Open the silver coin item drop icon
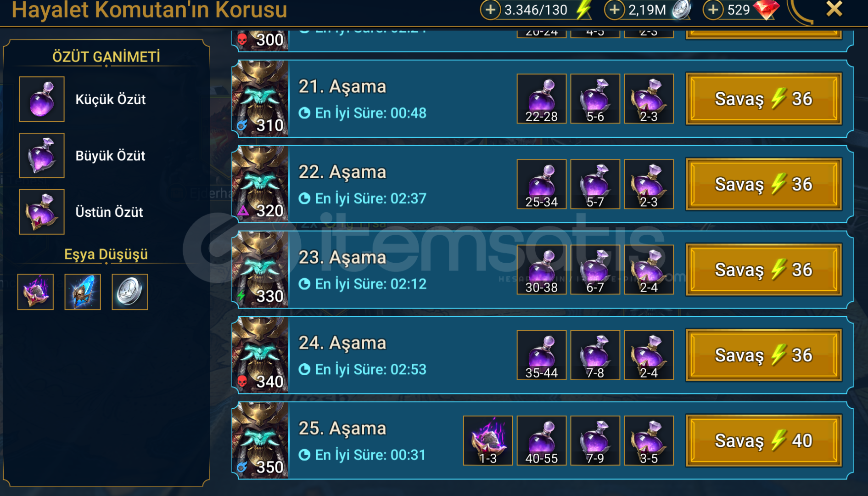The width and height of the screenshot is (868, 496). point(130,292)
